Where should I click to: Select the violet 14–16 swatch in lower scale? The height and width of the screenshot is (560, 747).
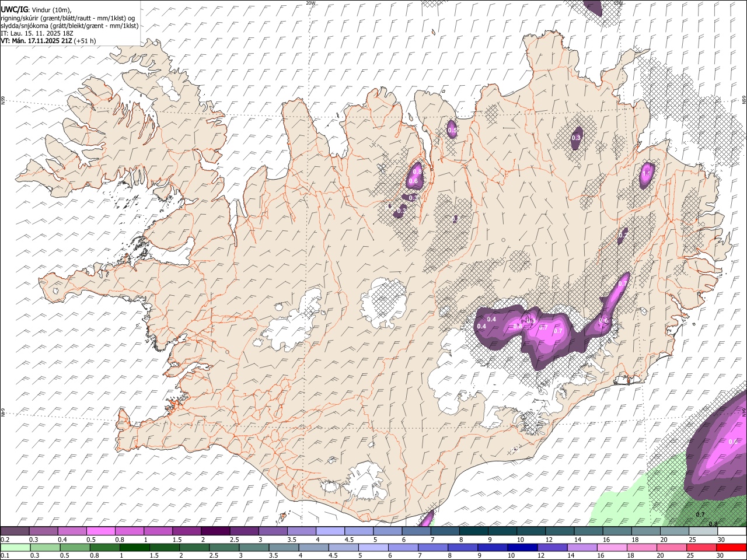581,548
